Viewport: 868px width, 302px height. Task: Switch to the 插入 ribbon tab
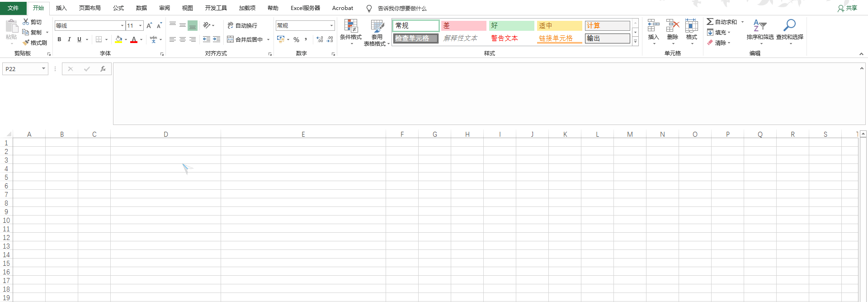click(x=61, y=8)
